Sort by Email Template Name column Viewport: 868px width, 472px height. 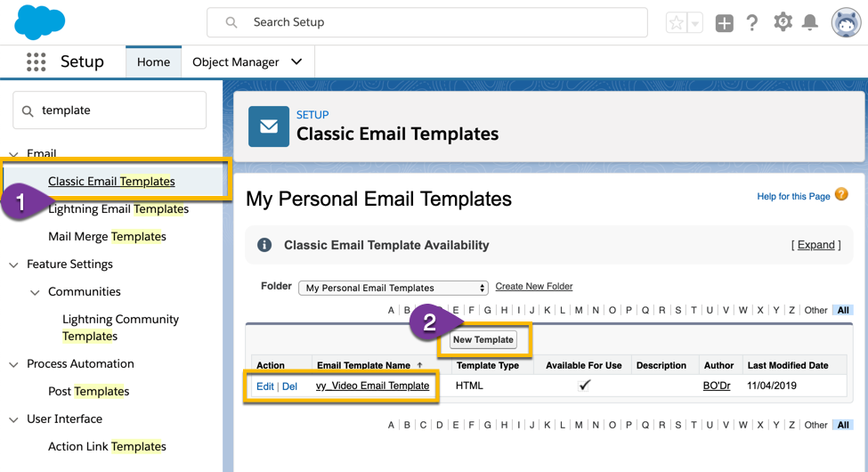(364, 365)
